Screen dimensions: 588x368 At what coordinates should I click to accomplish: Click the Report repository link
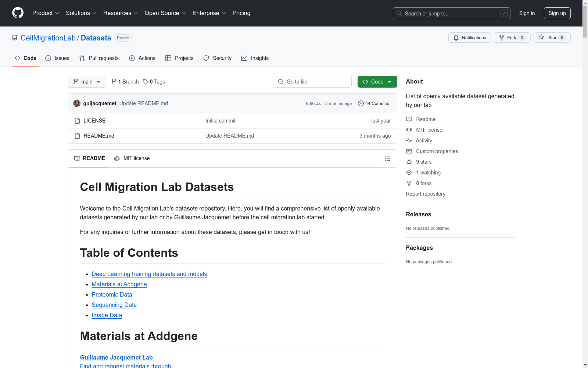point(426,194)
